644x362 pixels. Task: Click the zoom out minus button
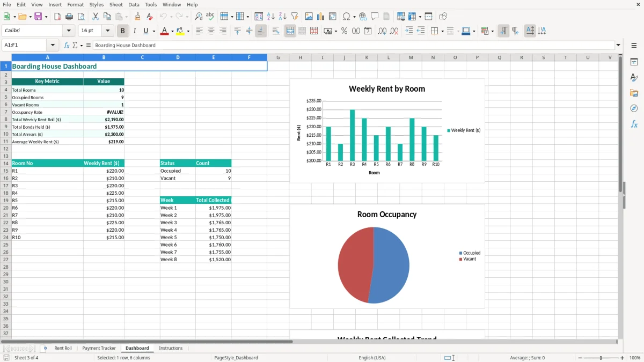click(579, 358)
